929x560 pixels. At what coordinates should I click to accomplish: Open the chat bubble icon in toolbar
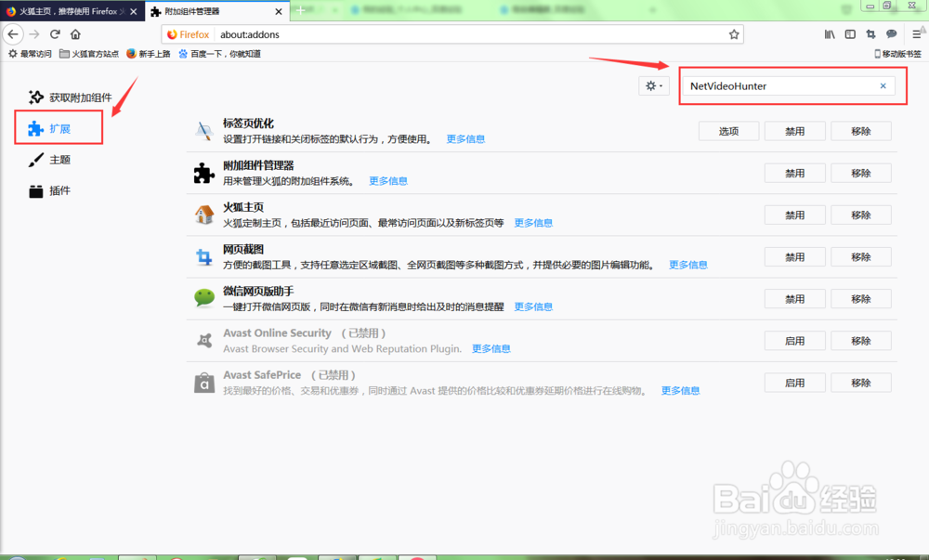click(x=891, y=34)
